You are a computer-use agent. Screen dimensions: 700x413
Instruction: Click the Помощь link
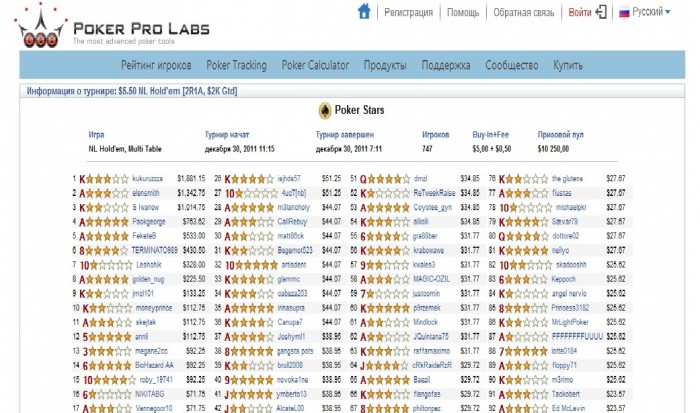point(463,13)
